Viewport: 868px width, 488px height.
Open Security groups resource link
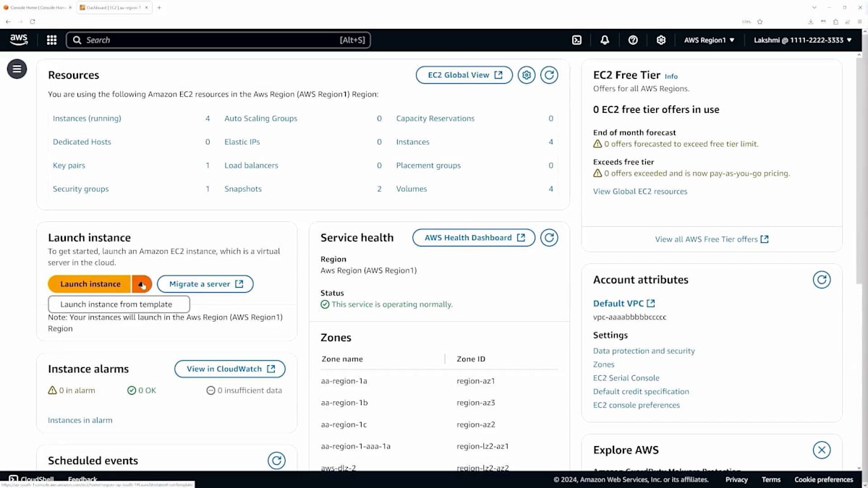pyautogui.click(x=81, y=189)
